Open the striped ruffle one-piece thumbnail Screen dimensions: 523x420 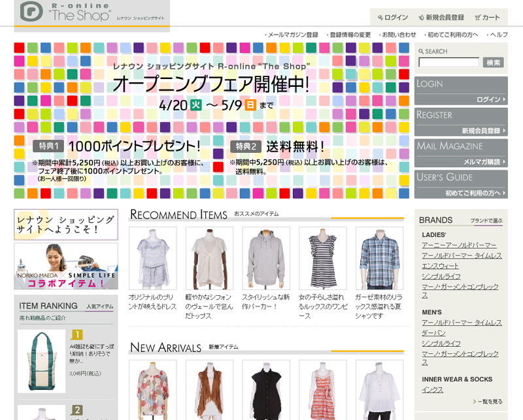click(x=322, y=258)
